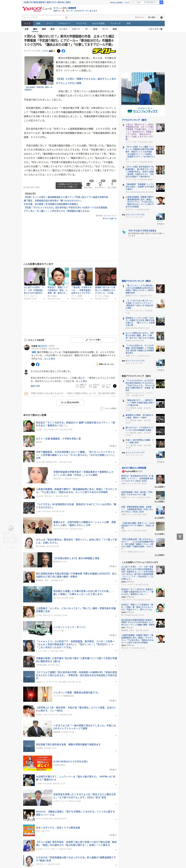Open the ヘルプ link in header
Viewport: 186px width, 868px height.
[127, 2]
